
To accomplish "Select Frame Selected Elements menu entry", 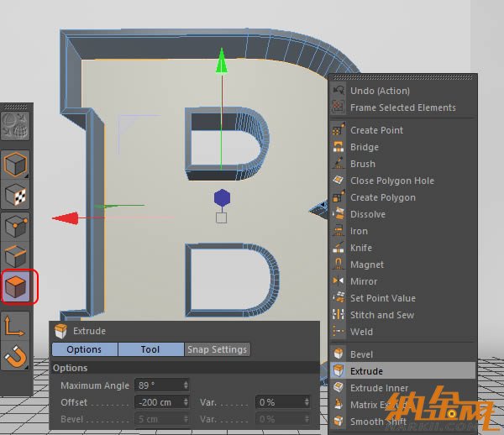I will point(402,107).
